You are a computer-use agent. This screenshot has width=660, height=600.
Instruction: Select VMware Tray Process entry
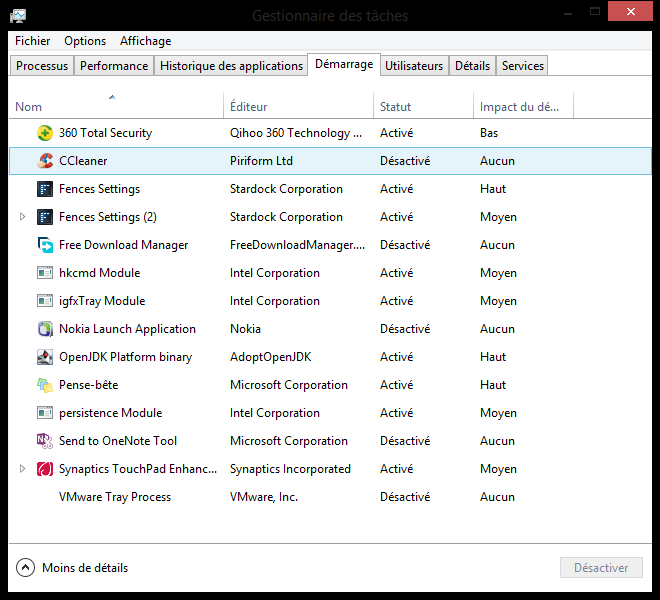[x=115, y=497]
